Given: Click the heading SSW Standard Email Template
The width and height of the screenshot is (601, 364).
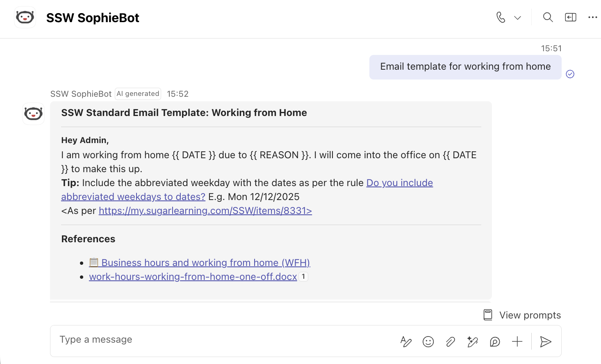Looking at the screenshot, I should pyautogui.click(x=184, y=113).
